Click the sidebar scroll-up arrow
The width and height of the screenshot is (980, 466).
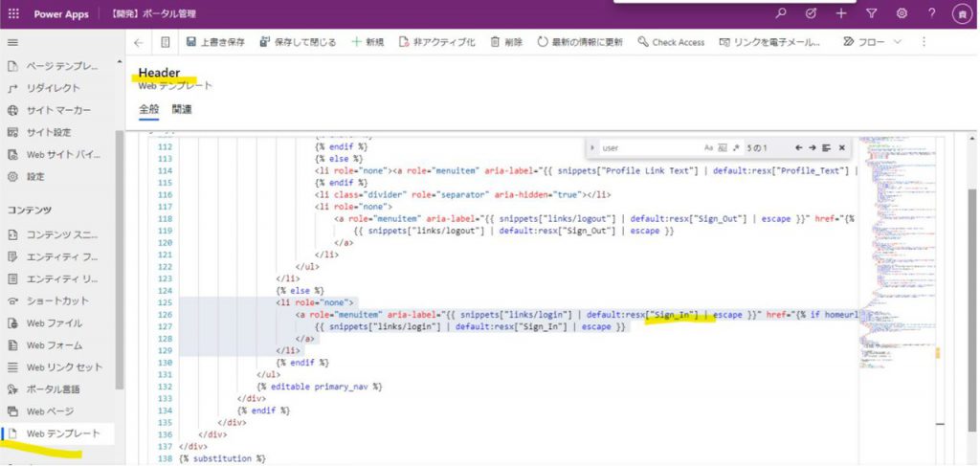[120, 62]
